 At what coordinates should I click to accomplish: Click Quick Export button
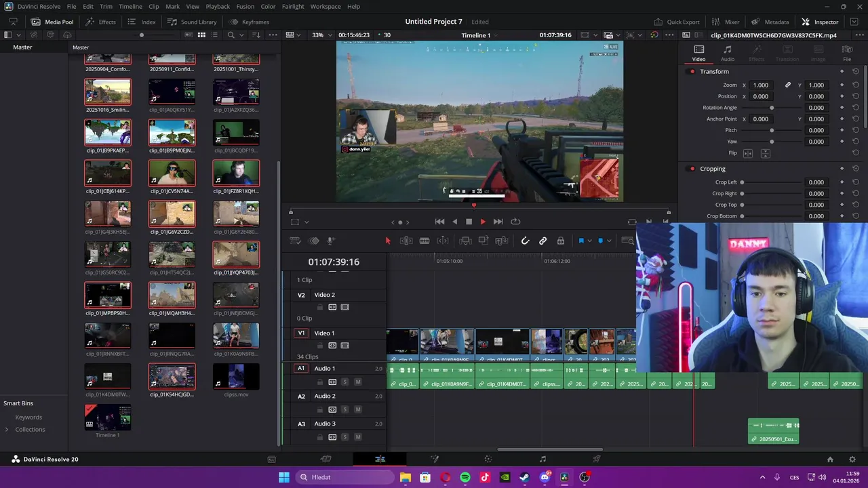676,22
